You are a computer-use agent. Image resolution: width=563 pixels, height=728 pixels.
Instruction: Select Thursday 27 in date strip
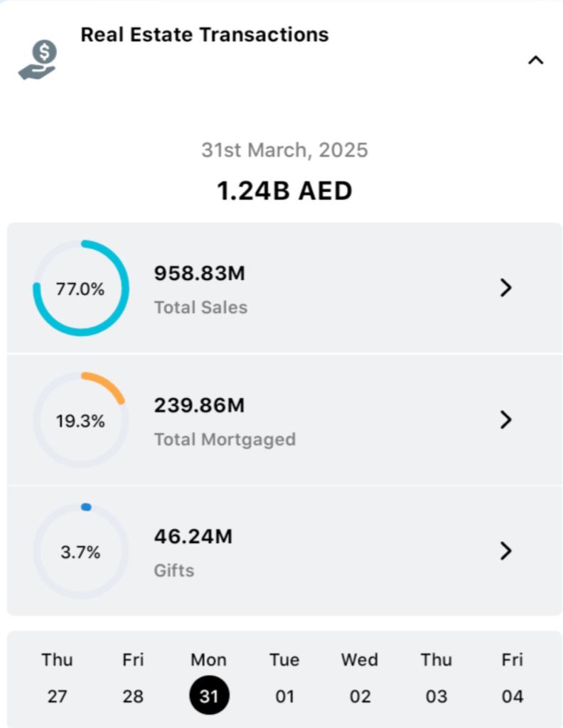tap(57, 678)
